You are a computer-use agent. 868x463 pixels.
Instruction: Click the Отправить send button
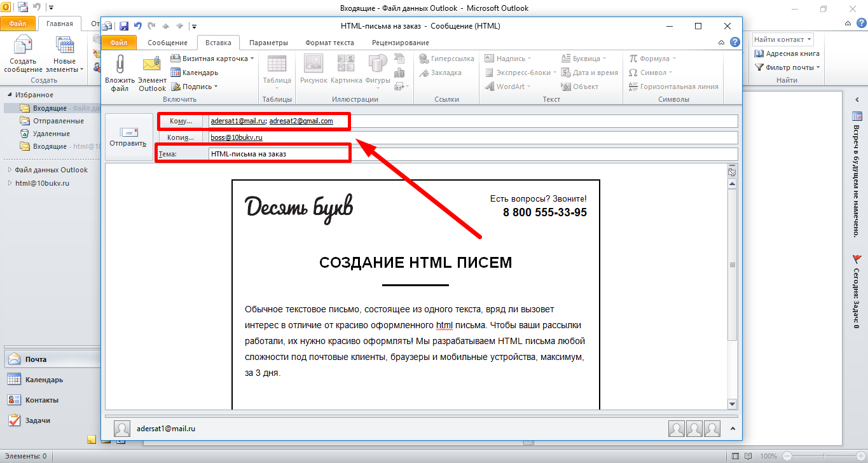(128, 137)
